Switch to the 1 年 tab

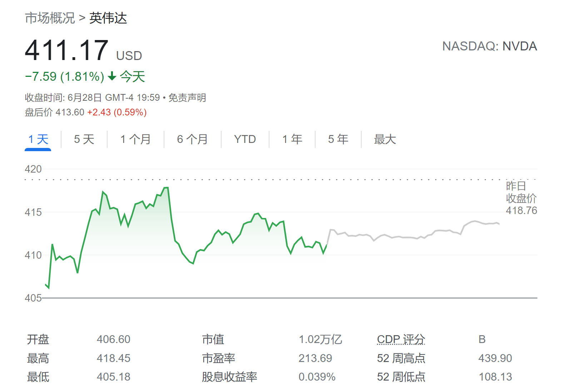292,139
